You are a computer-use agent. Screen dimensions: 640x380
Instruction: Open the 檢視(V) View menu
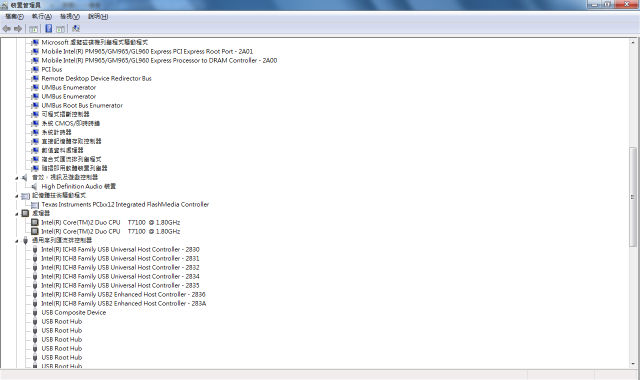(x=70, y=16)
